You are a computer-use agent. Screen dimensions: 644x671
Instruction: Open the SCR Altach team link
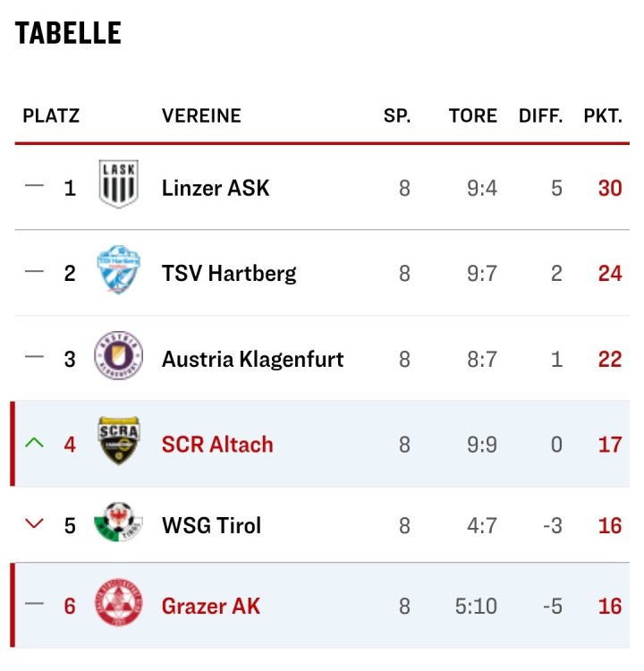[x=216, y=444]
